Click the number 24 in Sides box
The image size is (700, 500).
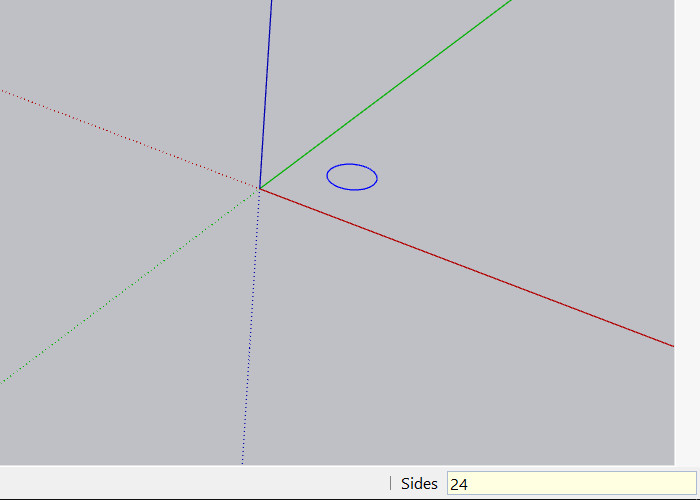click(460, 484)
